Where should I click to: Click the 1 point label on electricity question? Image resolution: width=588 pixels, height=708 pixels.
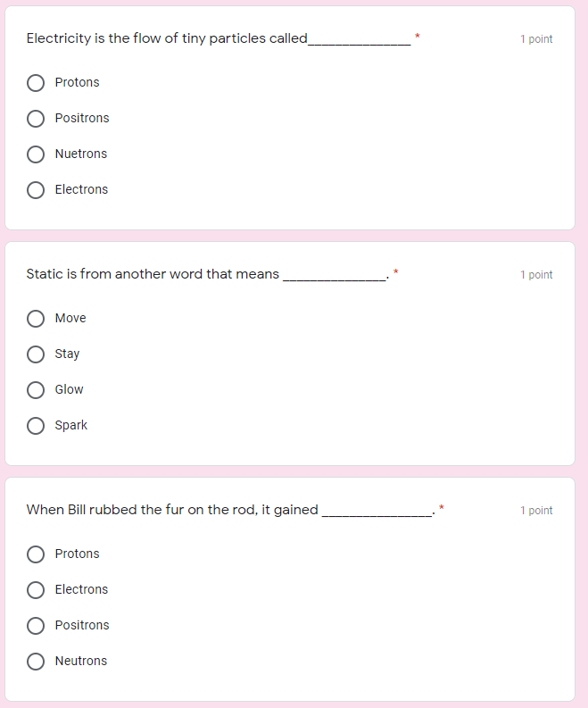[536, 39]
